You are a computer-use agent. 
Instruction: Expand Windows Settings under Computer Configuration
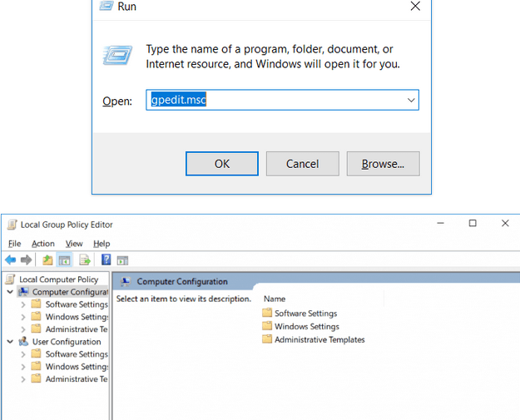pos(23,317)
